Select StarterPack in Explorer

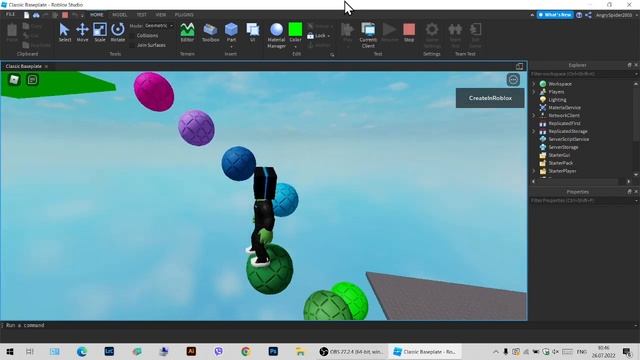click(x=560, y=163)
